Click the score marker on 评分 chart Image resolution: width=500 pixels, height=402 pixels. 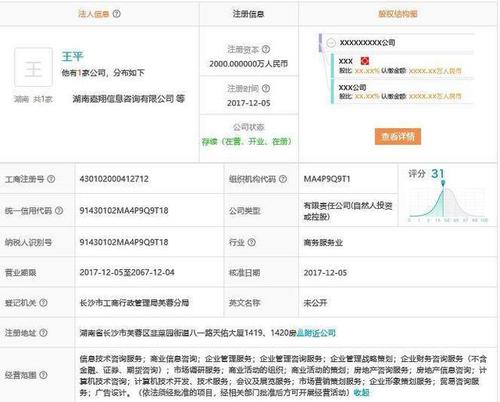pyautogui.click(x=443, y=183)
